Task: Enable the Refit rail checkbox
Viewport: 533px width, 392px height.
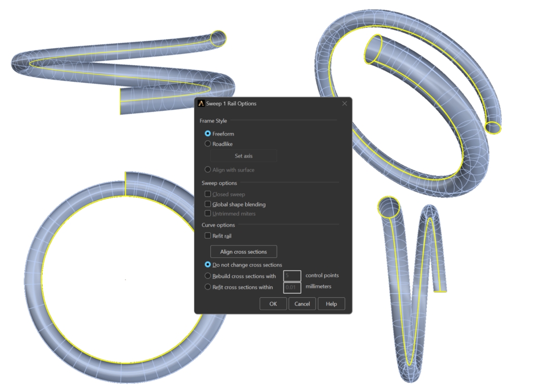Action: [208, 236]
